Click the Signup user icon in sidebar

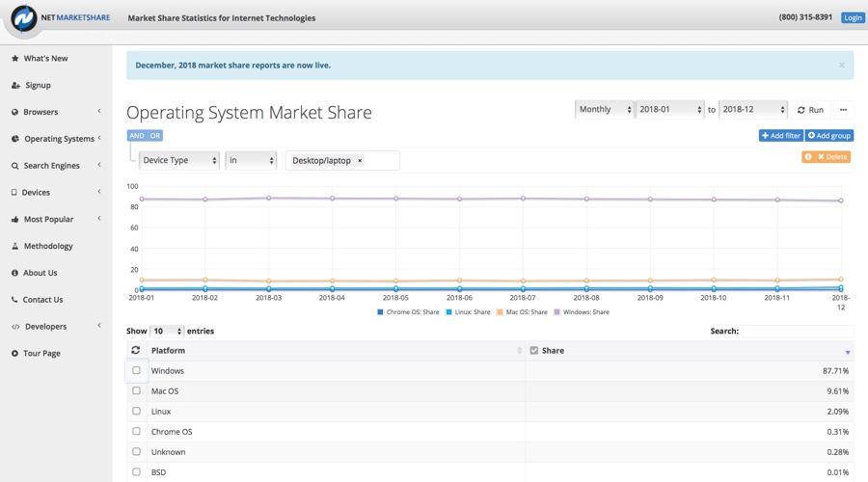tap(14, 86)
